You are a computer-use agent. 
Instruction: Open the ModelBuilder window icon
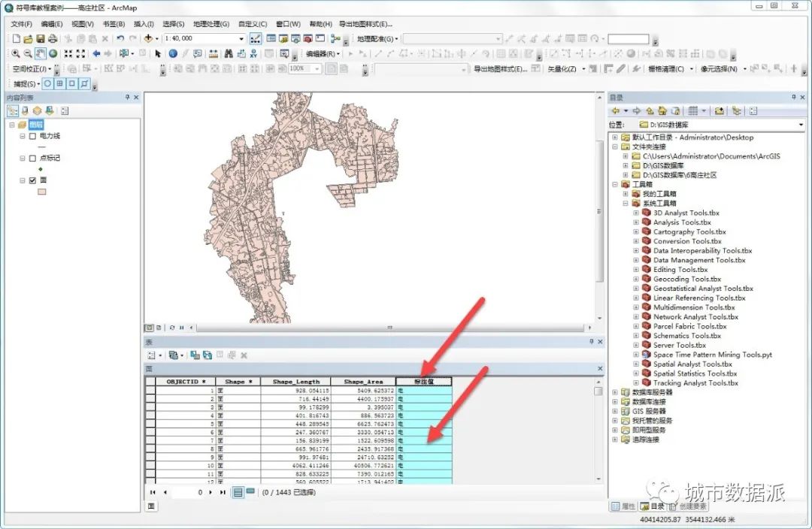335,38
